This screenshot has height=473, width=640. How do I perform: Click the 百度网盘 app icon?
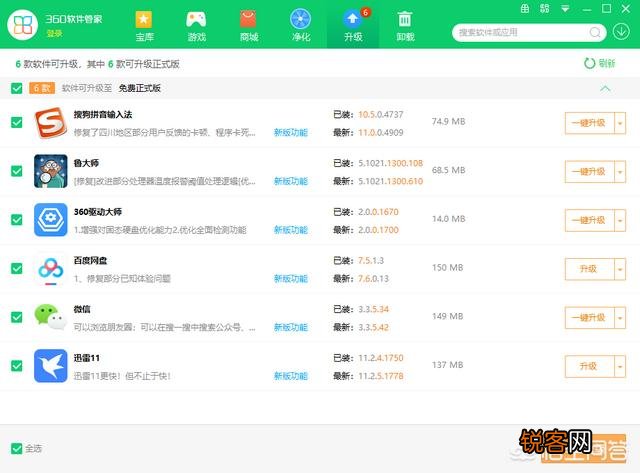51,269
